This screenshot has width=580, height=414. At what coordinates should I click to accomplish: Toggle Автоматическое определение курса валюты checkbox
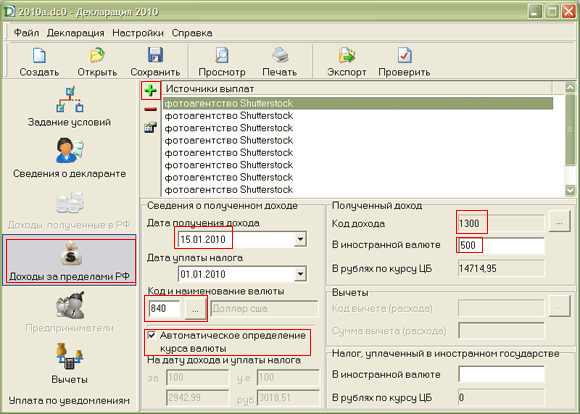pyautogui.click(x=152, y=336)
